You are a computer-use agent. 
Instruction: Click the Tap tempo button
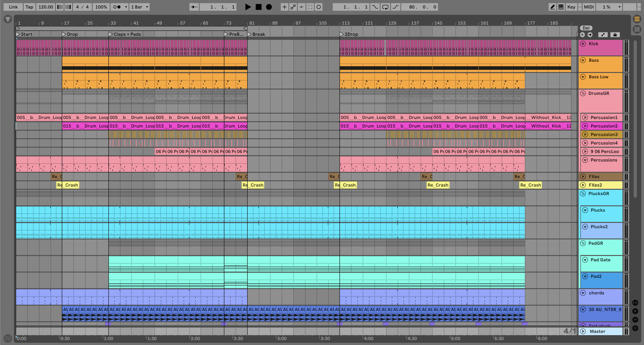click(29, 7)
